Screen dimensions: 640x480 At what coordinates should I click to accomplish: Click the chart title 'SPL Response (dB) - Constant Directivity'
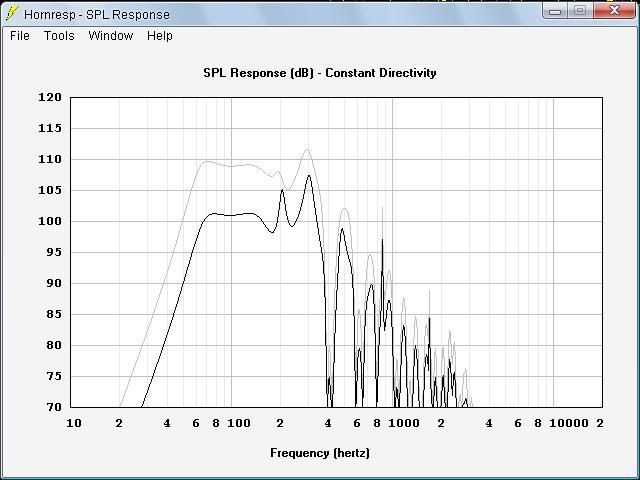pyautogui.click(x=319, y=73)
